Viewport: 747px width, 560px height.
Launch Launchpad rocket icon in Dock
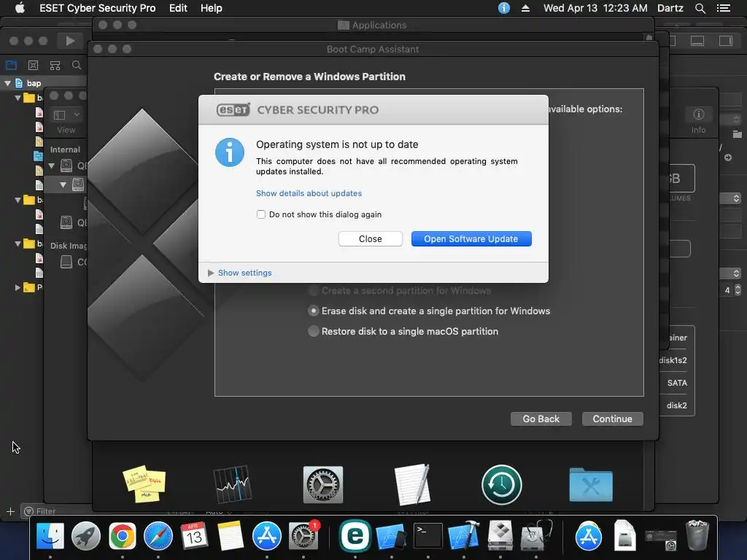pos(86,536)
